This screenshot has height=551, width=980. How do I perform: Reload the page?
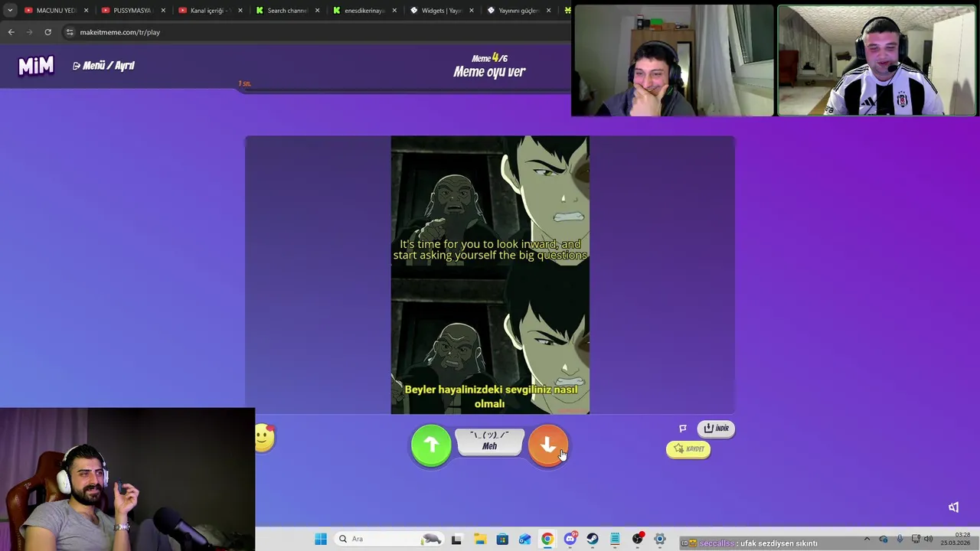pos(47,32)
